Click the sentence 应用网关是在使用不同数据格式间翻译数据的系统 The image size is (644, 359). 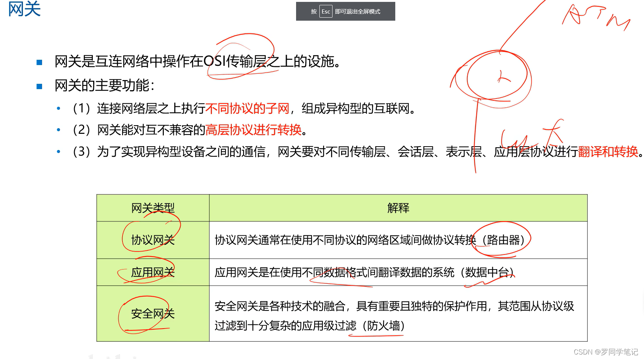(334, 272)
